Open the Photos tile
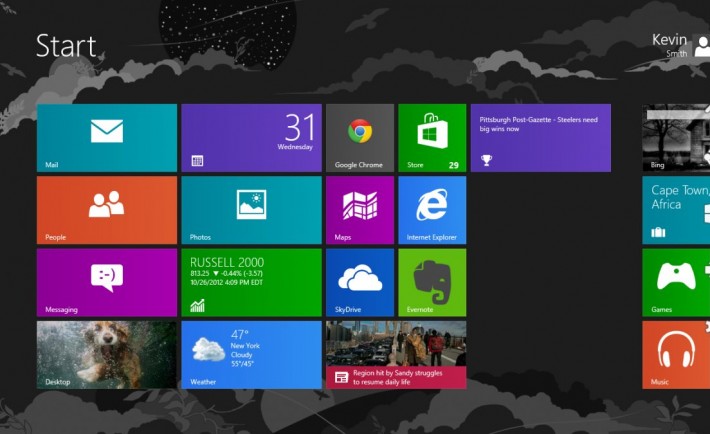 click(x=251, y=210)
